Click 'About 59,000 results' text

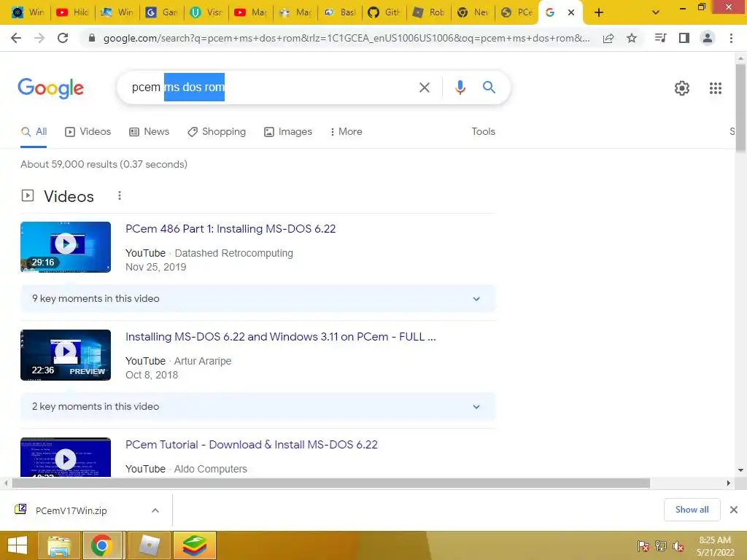click(x=104, y=164)
